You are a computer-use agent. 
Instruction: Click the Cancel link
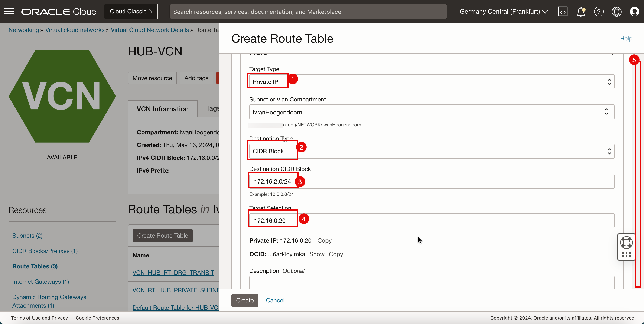275,300
